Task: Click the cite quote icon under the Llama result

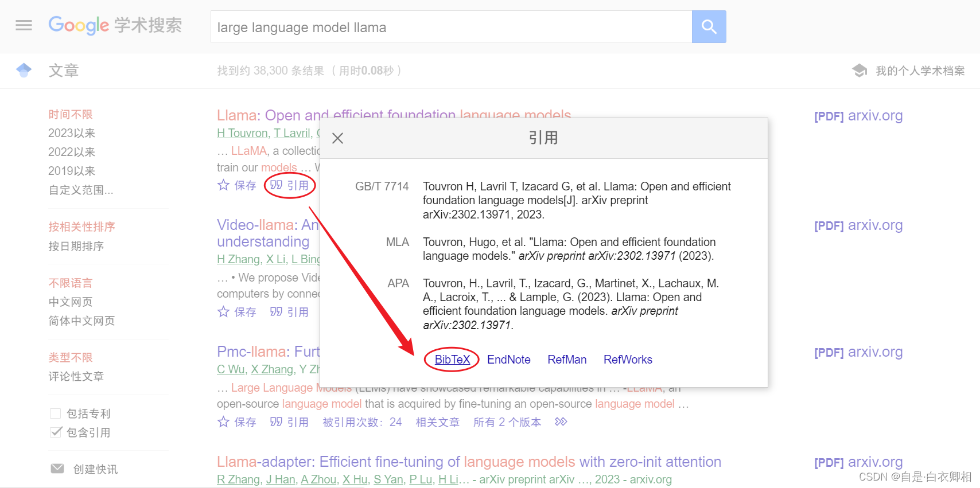Action: (276, 185)
